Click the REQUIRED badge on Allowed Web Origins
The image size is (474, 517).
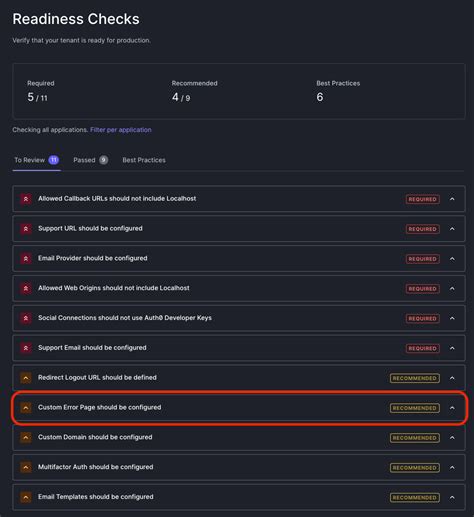tap(422, 289)
